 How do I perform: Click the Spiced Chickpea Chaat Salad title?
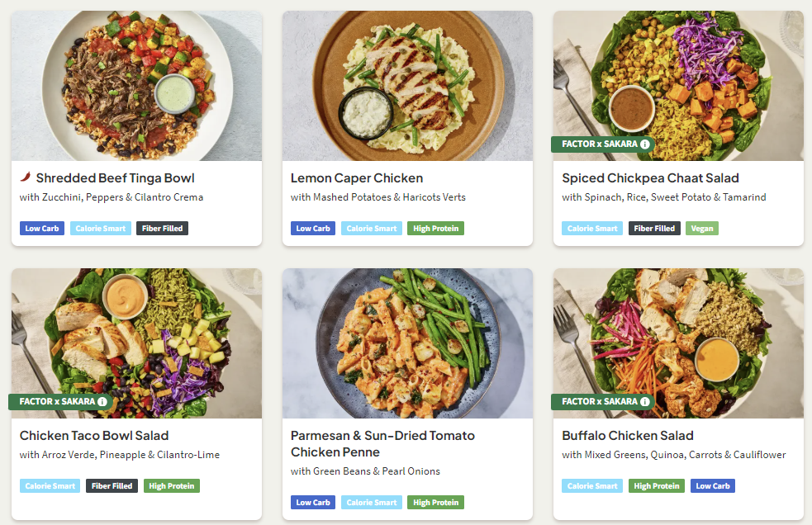click(650, 177)
